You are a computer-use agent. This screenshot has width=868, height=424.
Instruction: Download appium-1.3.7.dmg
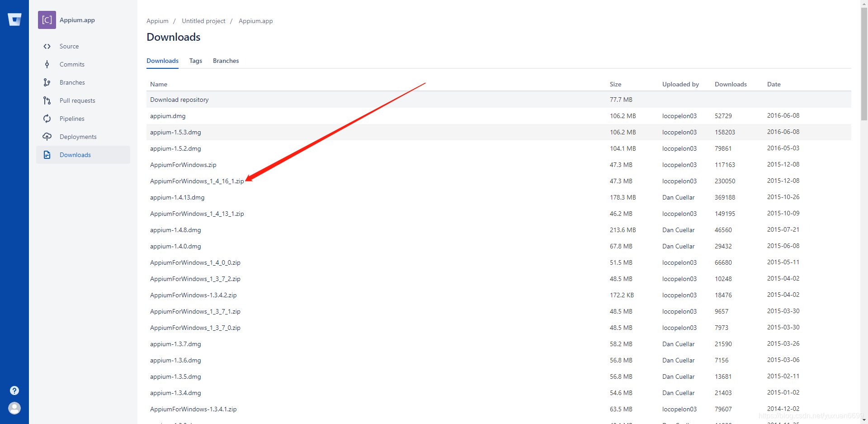(x=175, y=344)
